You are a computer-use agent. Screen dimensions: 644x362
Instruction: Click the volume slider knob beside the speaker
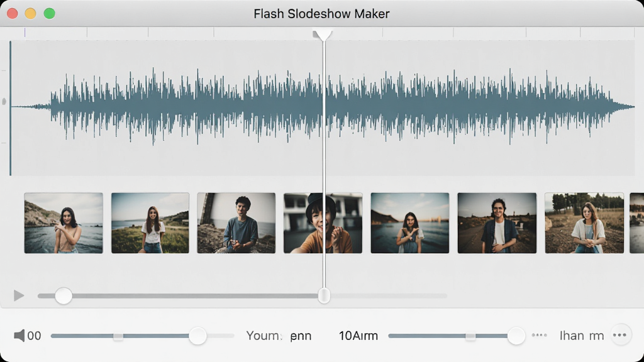click(x=197, y=336)
